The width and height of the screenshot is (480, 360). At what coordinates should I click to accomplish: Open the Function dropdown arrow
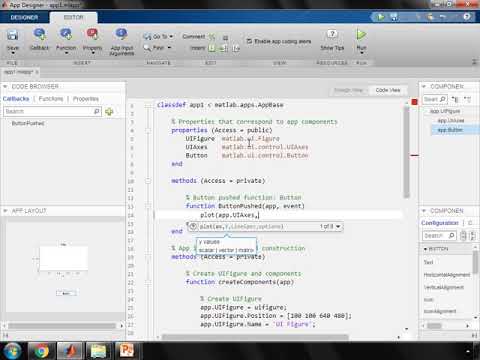(x=66, y=54)
